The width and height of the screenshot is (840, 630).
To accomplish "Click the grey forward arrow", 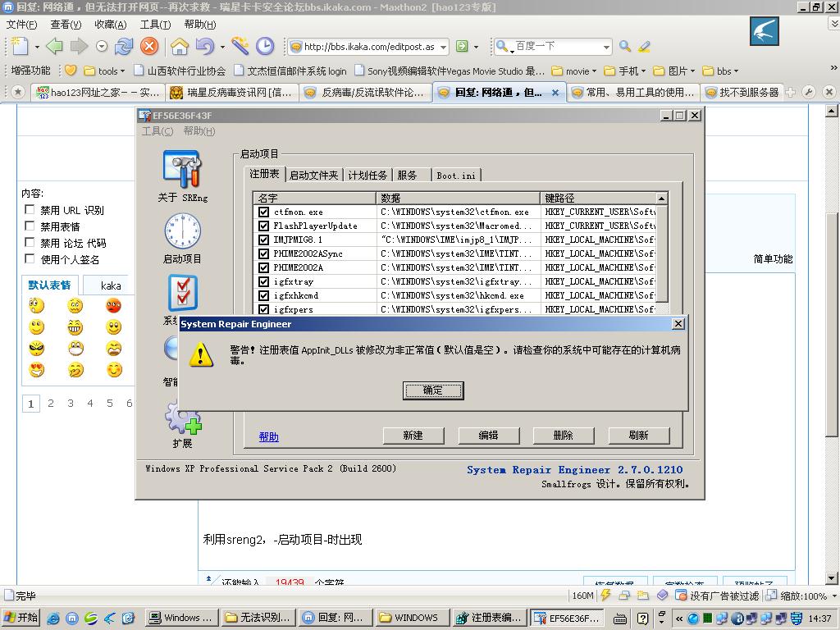I will 79,47.
